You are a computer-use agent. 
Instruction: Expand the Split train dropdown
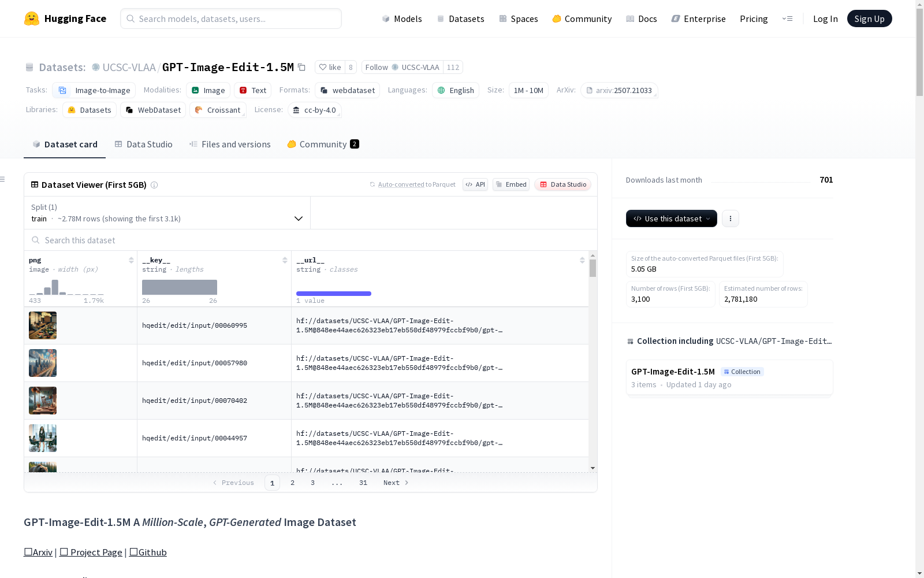[167, 213]
